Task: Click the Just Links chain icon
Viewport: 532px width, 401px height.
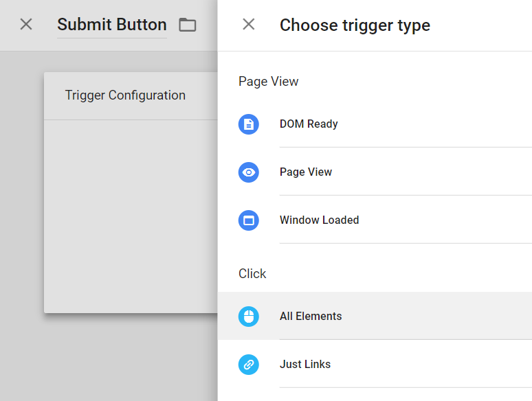Action: [x=249, y=365]
